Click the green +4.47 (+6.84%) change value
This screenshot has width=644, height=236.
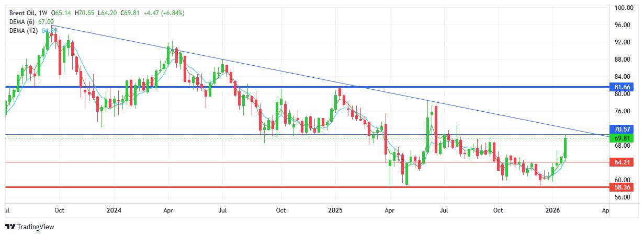point(162,13)
